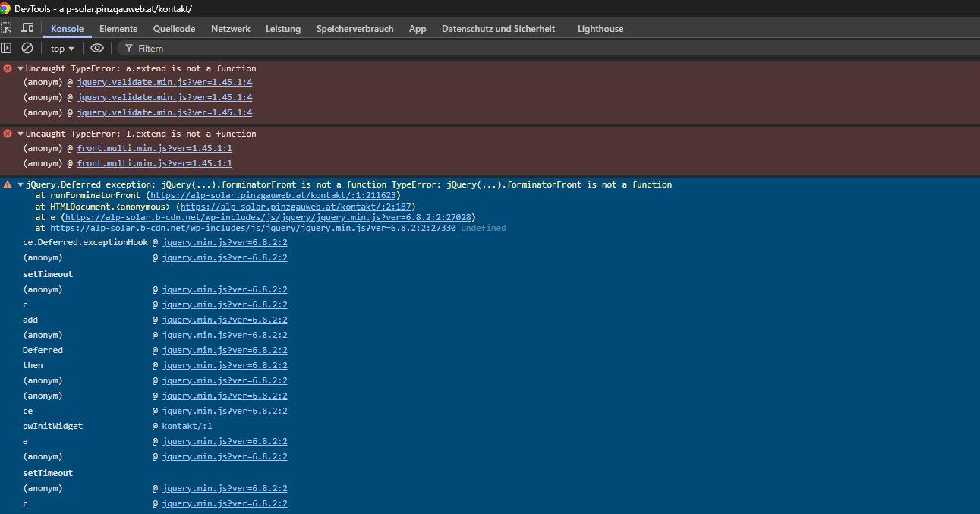The height and width of the screenshot is (514, 980).
Task: Switch to the Lighthouse tab
Action: tap(600, 29)
